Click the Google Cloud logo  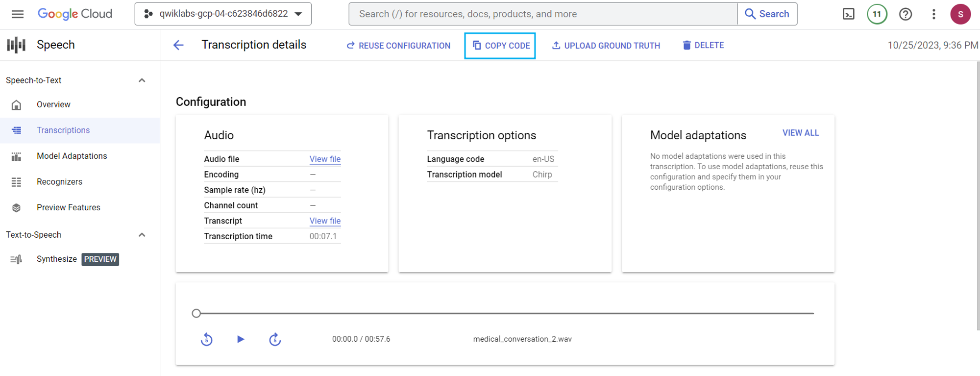pos(75,14)
